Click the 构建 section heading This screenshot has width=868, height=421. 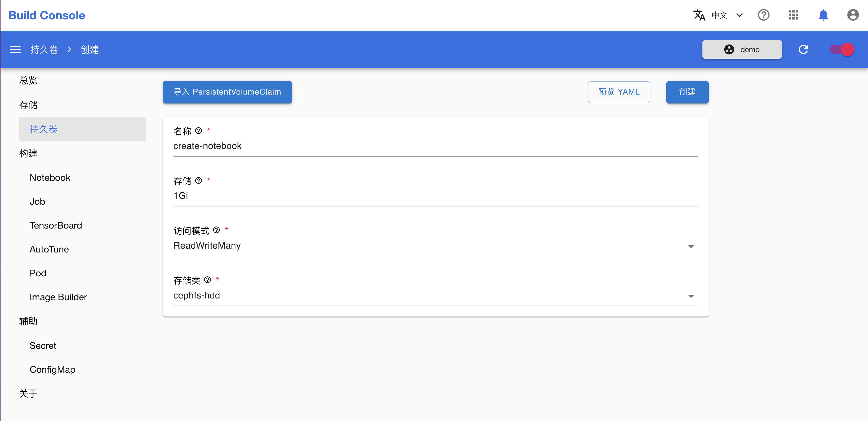28,154
